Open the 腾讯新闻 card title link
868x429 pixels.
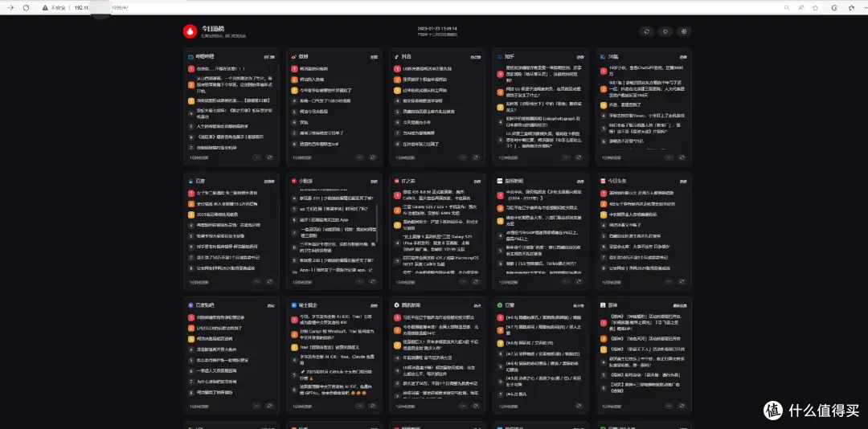click(x=411, y=305)
